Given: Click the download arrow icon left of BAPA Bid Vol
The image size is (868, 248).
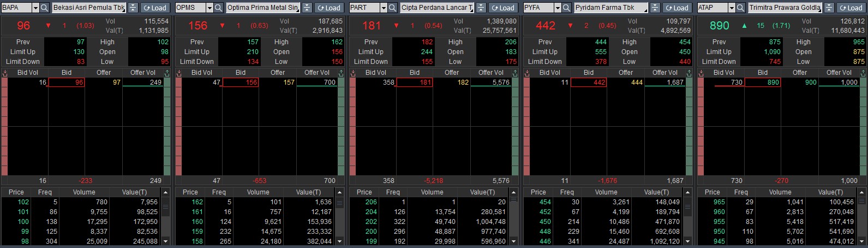Looking at the screenshot, I should tap(5, 73).
